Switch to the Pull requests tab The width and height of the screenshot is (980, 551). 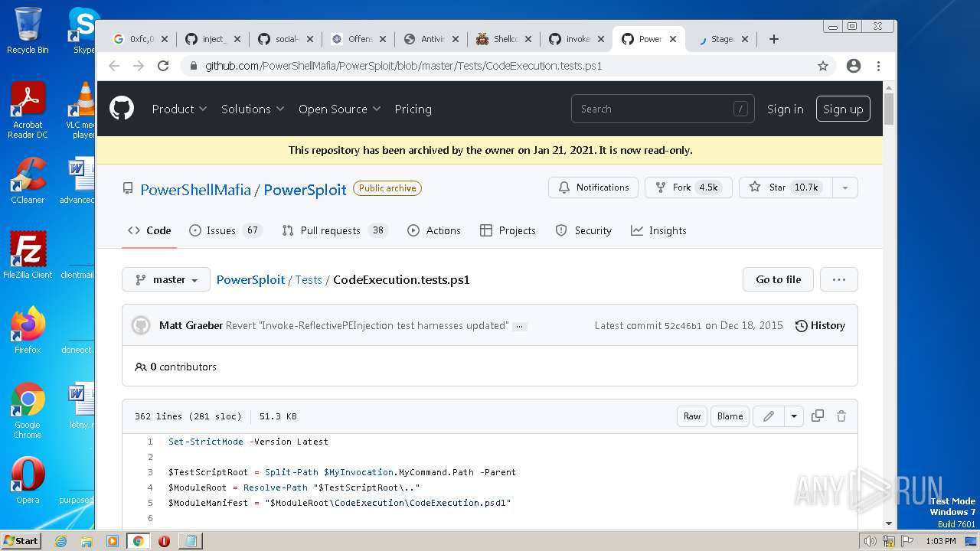(335, 230)
